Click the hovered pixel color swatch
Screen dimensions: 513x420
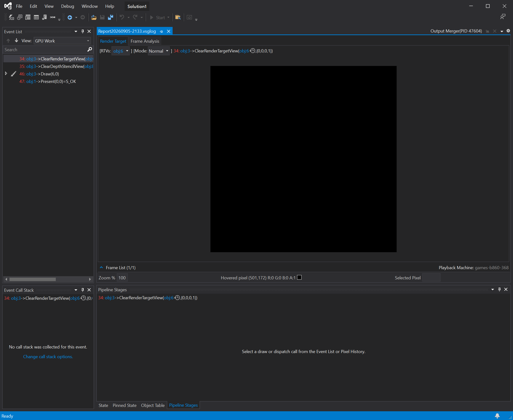[299, 277]
